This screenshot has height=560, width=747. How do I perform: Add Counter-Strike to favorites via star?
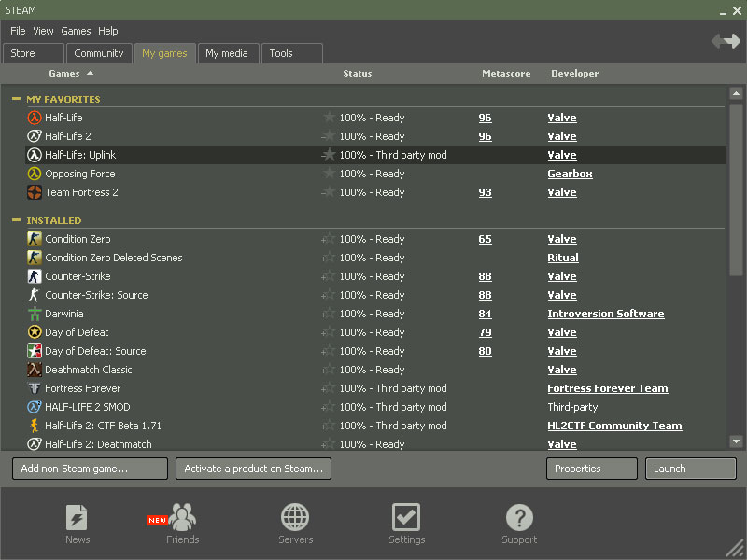(329, 275)
